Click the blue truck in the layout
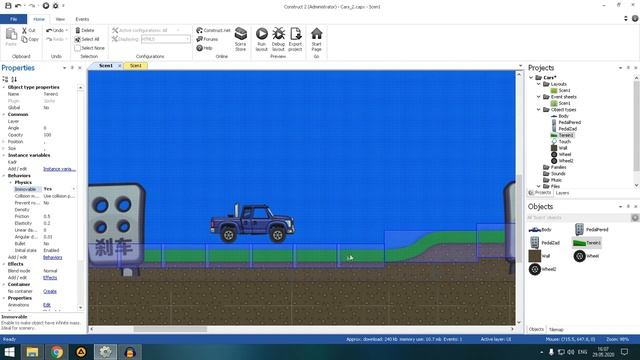This screenshot has height=360, width=640. (x=253, y=222)
